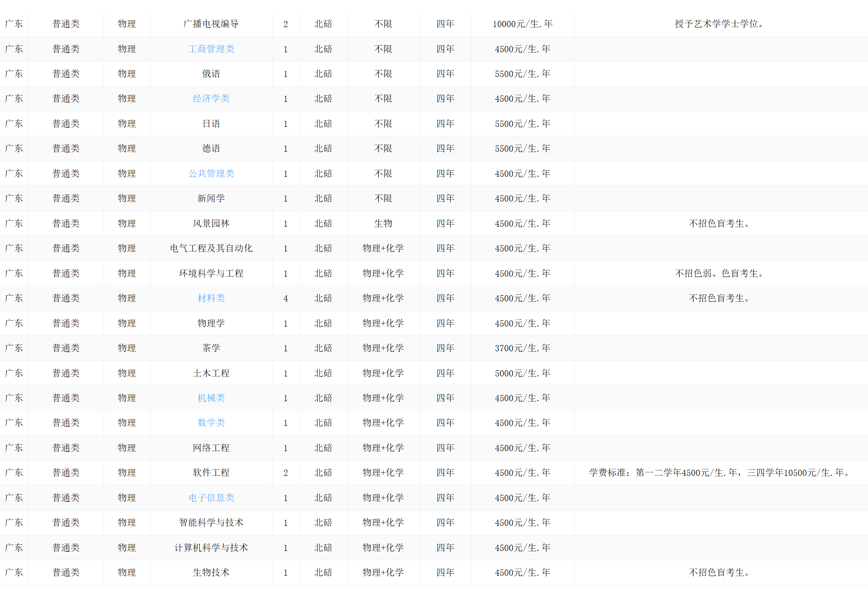Select the 10000元/生.年 tuition cell
This screenshot has height=614, width=868.
coord(522,24)
